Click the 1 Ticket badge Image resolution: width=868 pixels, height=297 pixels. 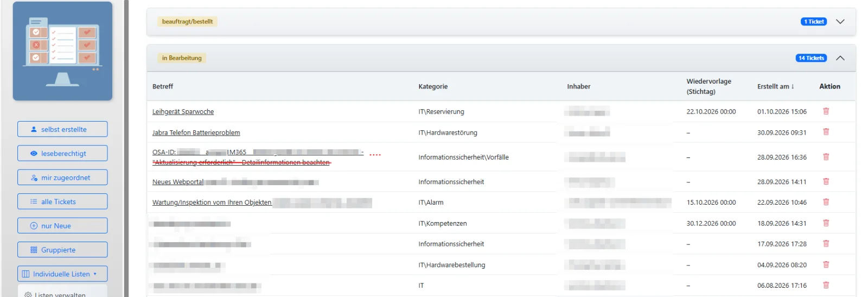(x=814, y=22)
